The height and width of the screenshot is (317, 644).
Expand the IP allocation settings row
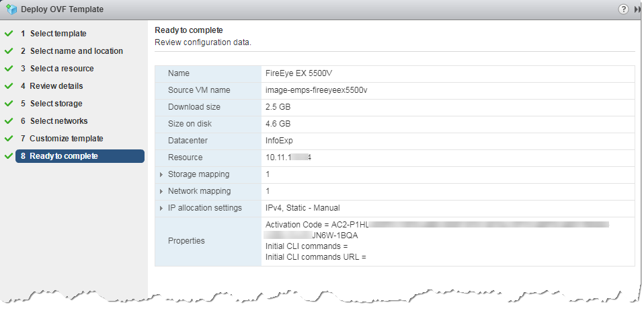(x=161, y=209)
